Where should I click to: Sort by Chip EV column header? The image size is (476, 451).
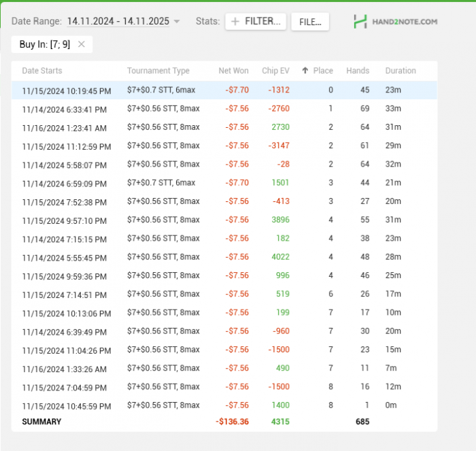point(275,71)
